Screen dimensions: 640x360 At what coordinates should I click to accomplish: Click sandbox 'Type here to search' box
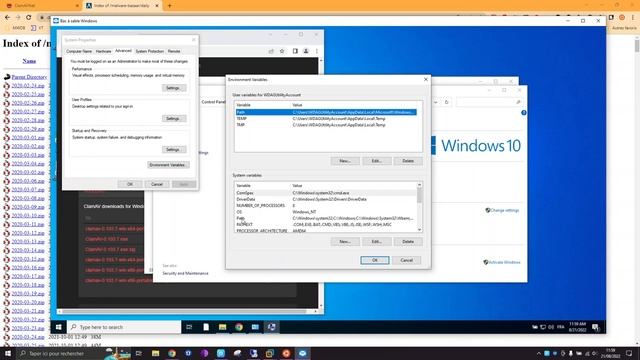[x=124, y=327]
